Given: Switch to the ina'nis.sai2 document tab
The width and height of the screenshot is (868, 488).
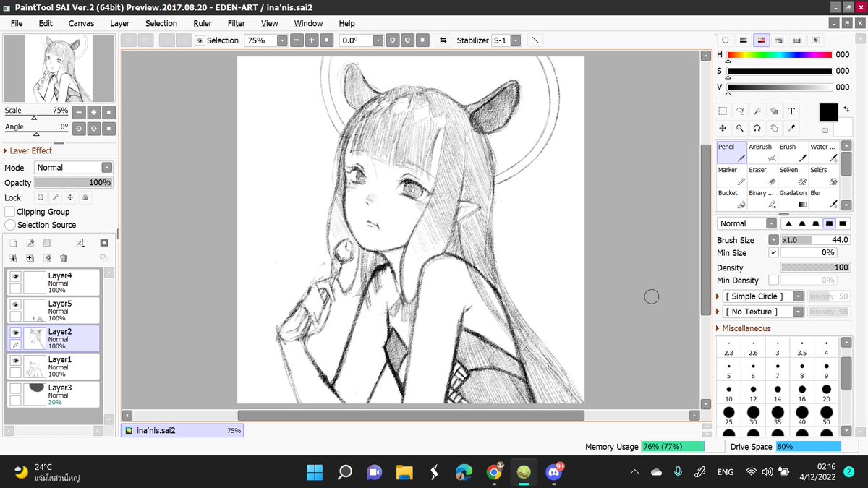Looking at the screenshot, I should click(182, 430).
